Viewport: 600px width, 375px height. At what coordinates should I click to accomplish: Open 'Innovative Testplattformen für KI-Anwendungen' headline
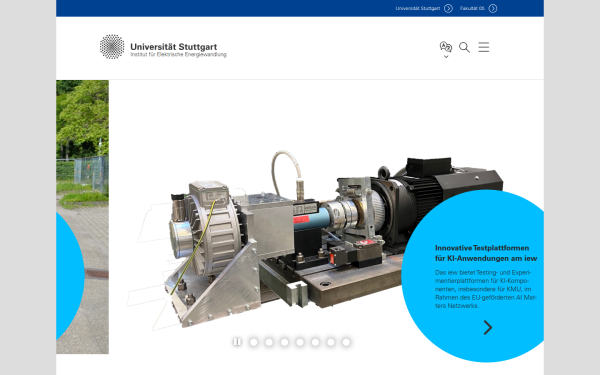pos(486,253)
